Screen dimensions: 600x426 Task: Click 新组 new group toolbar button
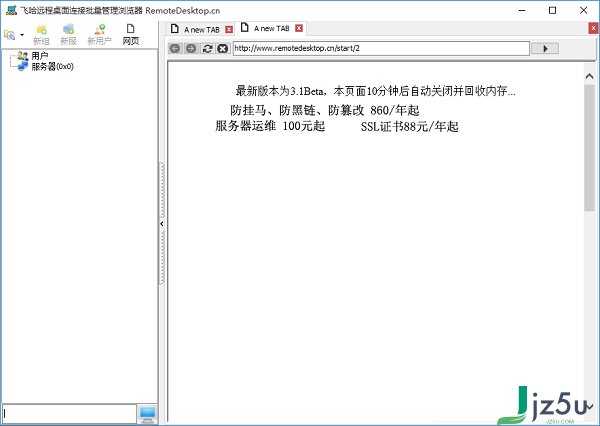coord(41,35)
